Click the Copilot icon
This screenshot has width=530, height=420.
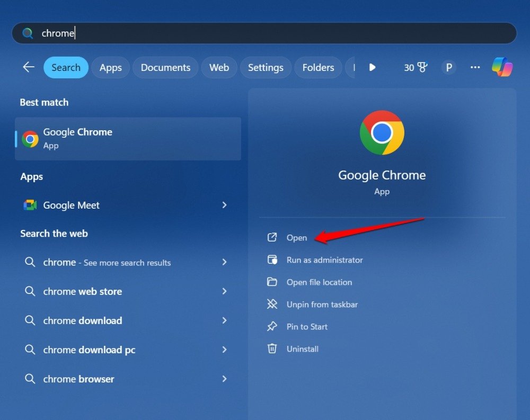[502, 67]
